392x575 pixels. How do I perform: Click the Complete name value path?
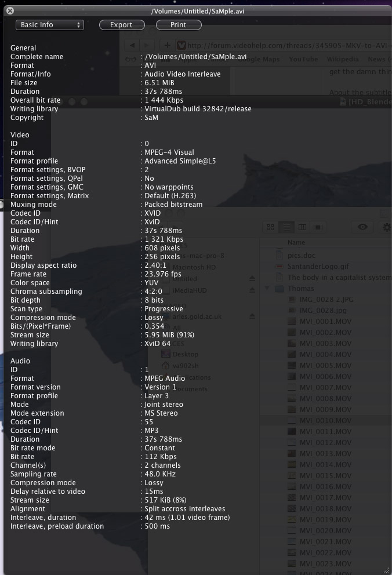[x=195, y=56]
